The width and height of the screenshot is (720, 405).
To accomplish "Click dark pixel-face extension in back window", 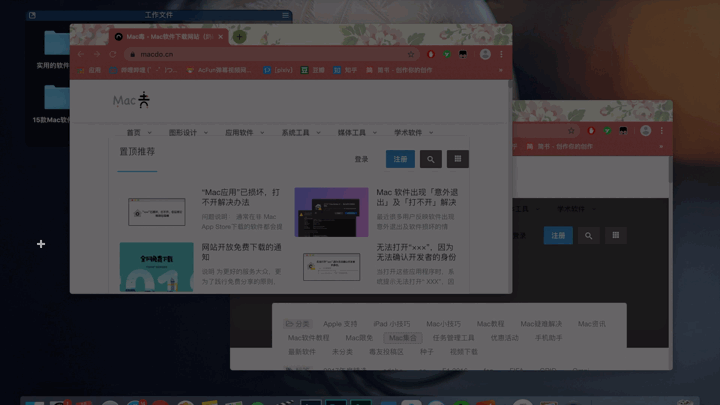I will 623,131.
